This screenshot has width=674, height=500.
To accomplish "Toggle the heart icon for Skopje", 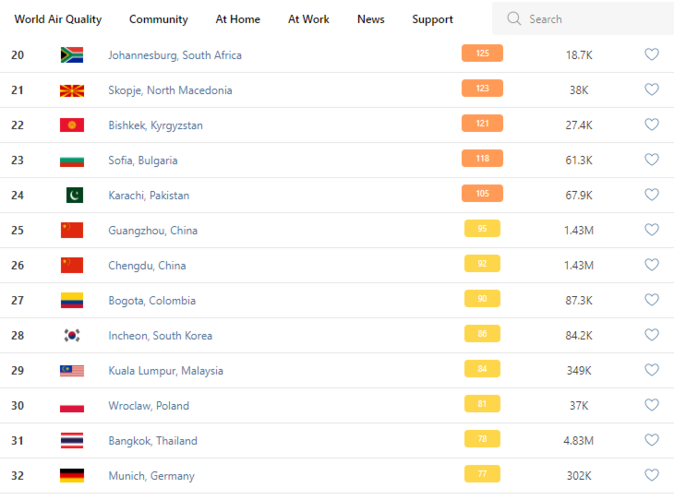I will point(651,90).
